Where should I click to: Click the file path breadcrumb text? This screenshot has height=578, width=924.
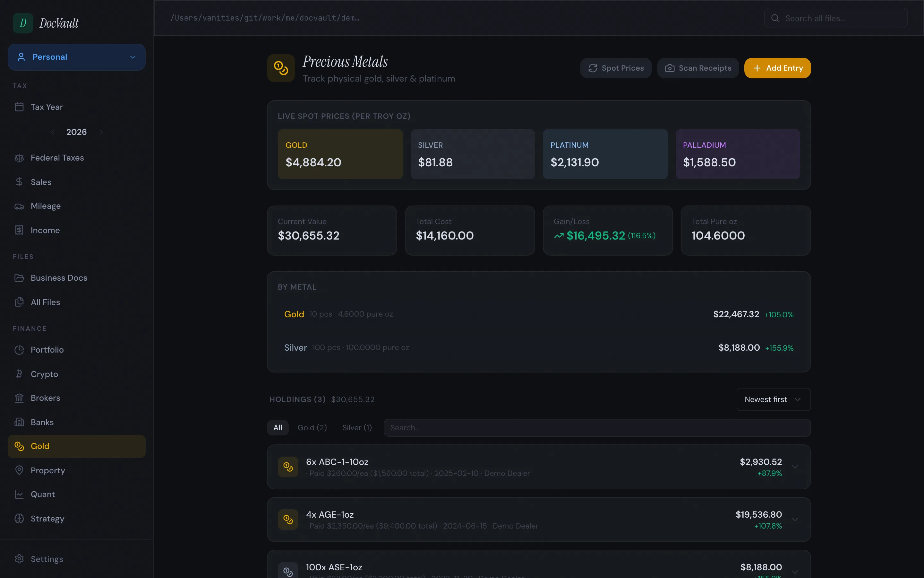point(265,18)
